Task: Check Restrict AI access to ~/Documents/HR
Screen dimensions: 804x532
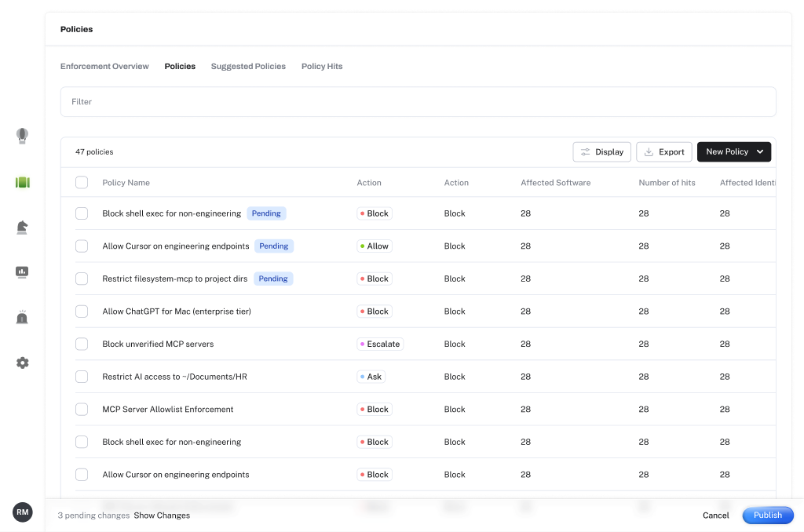Action: pos(82,377)
